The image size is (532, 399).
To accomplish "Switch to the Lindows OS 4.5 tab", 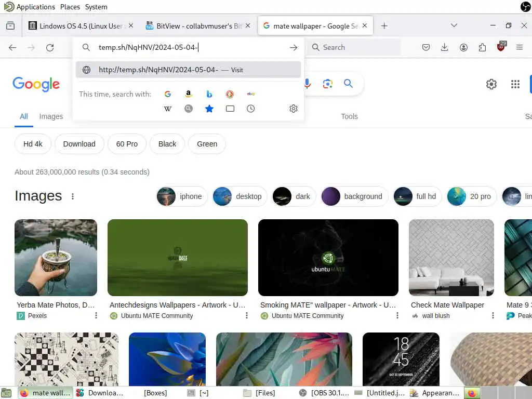I will click(80, 26).
